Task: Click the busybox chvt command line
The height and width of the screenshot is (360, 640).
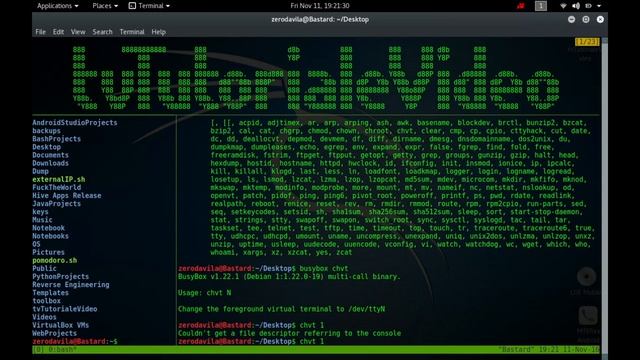Action: (263, 269)
